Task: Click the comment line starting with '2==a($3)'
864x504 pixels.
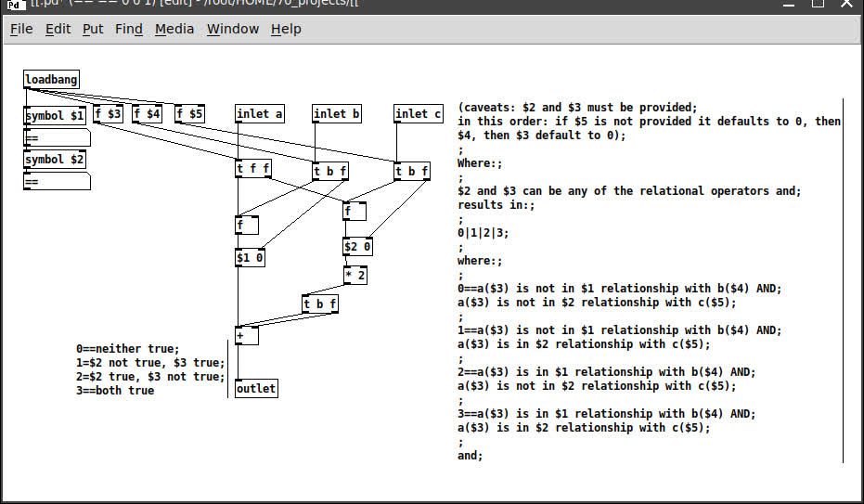Action: (607, 372)
